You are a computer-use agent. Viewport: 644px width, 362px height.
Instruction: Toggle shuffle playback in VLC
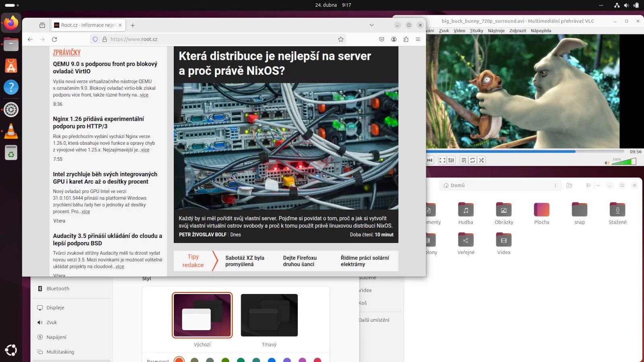pyautogui.click(x=481, y=160)
